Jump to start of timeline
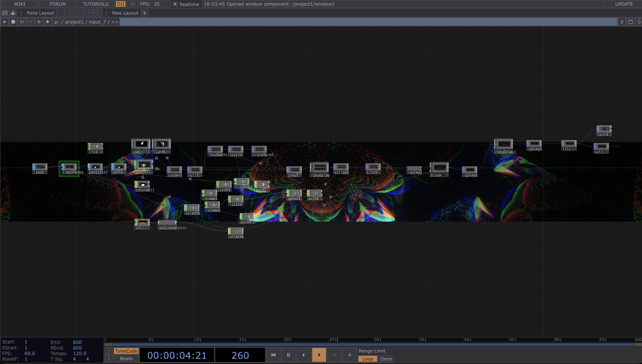The image size is (642, 364). pos(273,355)
